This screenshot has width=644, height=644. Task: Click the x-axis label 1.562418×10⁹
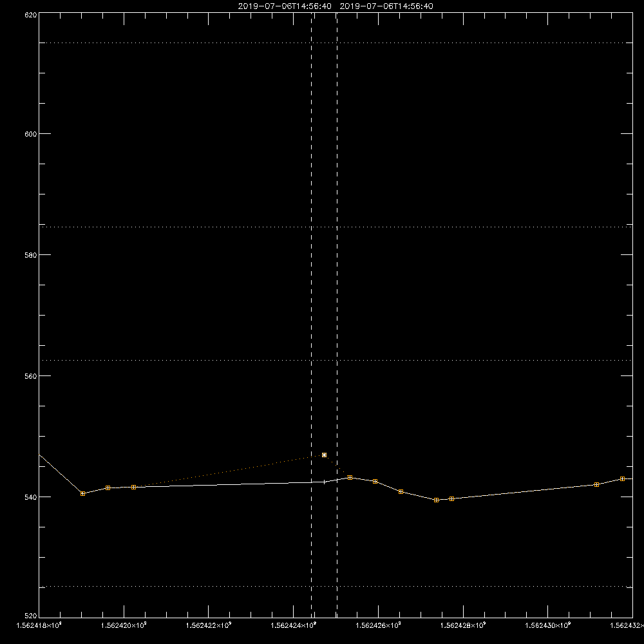[39, 625]
